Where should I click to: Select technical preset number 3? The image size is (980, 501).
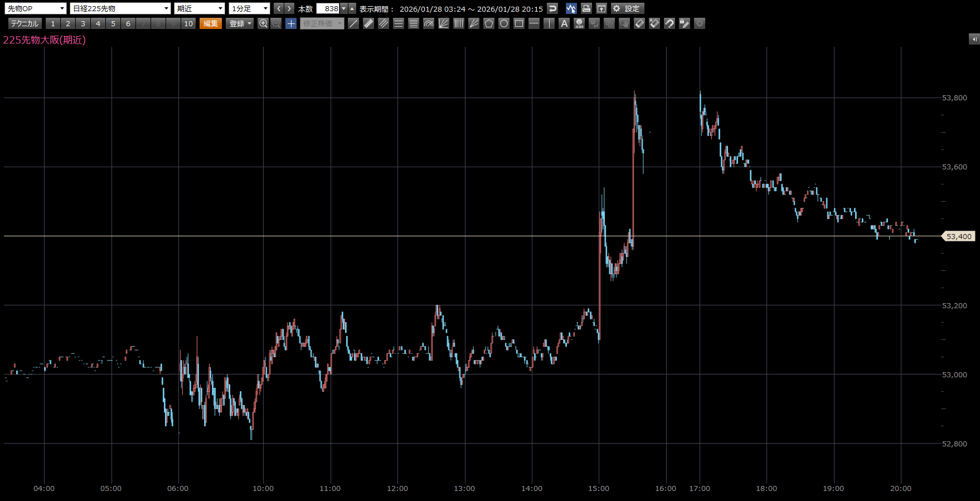(83, 23)
